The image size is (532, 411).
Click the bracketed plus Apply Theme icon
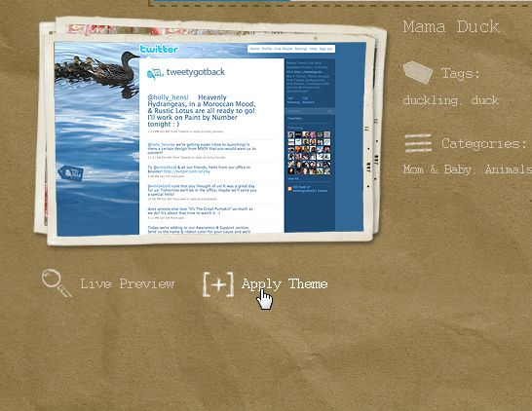click(x=218, y=284)
